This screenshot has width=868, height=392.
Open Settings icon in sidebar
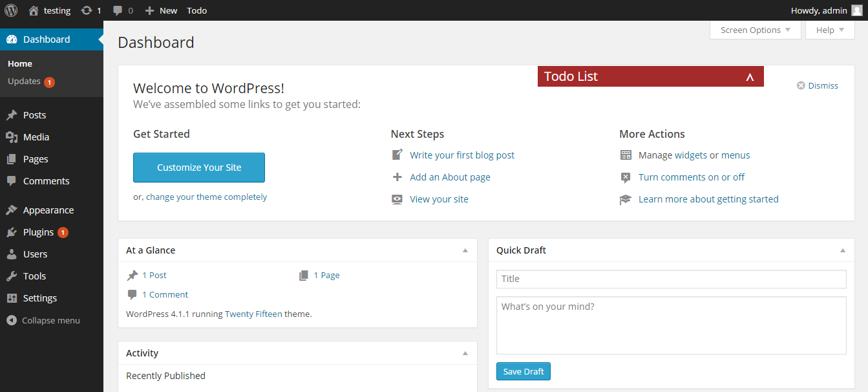(x=12, y=298)
